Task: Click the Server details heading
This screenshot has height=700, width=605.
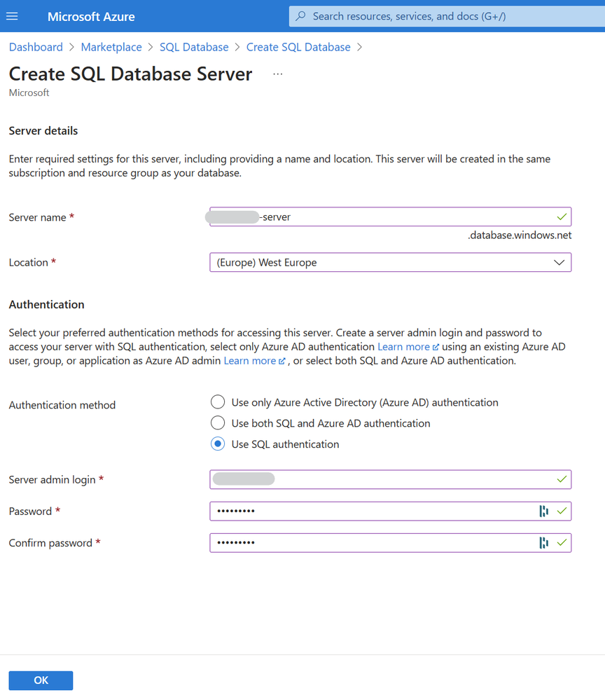Action: tap(43, 131)
